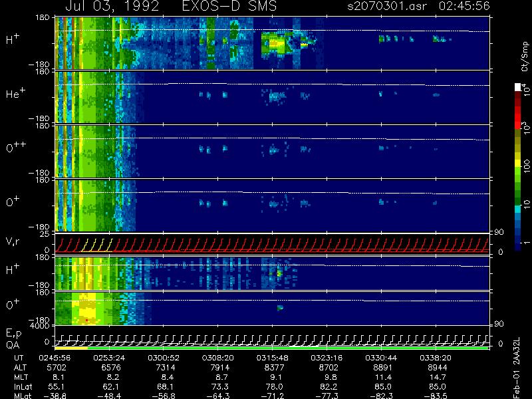This screenshot has height=399, width=532.
Task: Click the 'O++' panel label
Action: (15, 148)
